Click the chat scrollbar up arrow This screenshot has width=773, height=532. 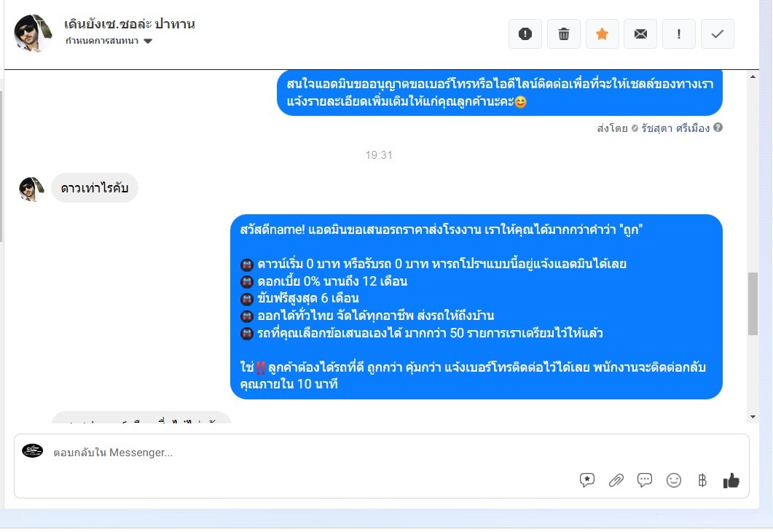tap(753, 77)
